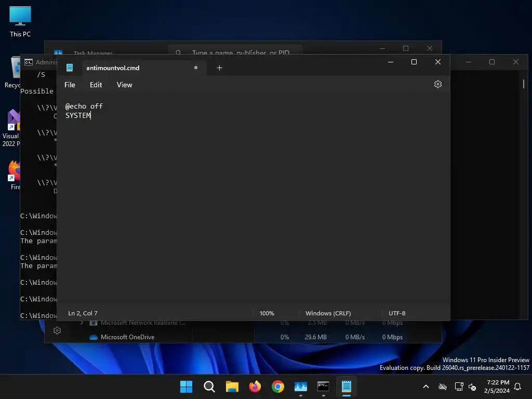This screenshot has height=399, width=532.
Task: Open the File menu in Notepad
Action: (70, 85)
